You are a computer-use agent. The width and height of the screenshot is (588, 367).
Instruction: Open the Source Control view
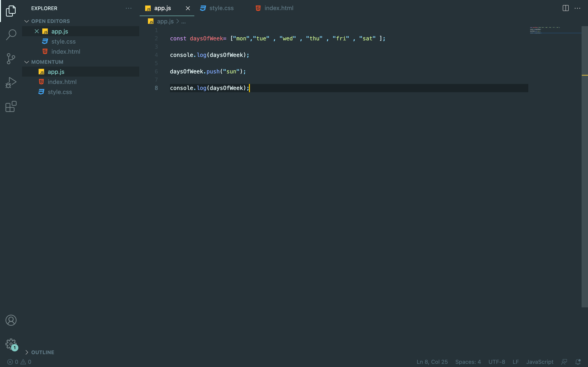click(11, 58)
